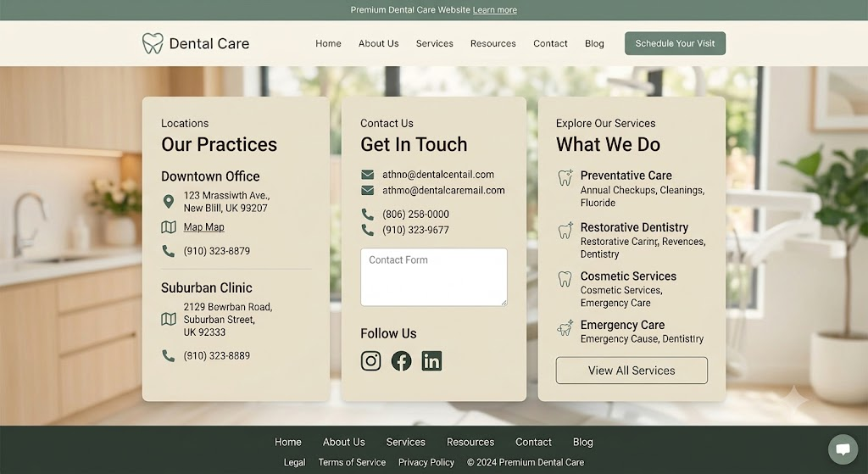This screenshot has width=868, height=474.
Task: Open Contact in the footer
Action: pyautogui.click(x=534, y=442)
